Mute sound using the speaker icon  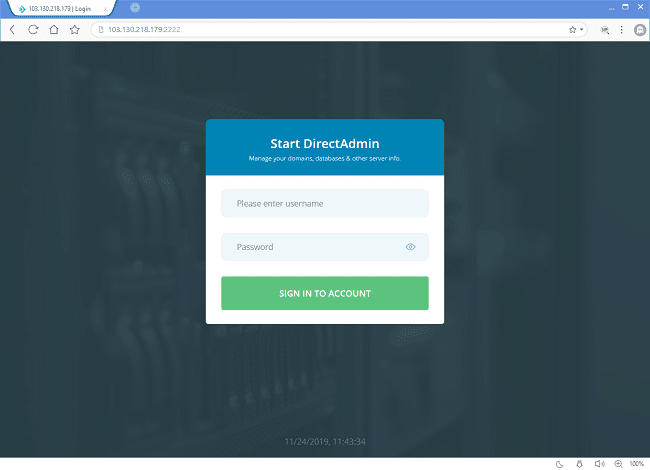(x=599, y=464)
